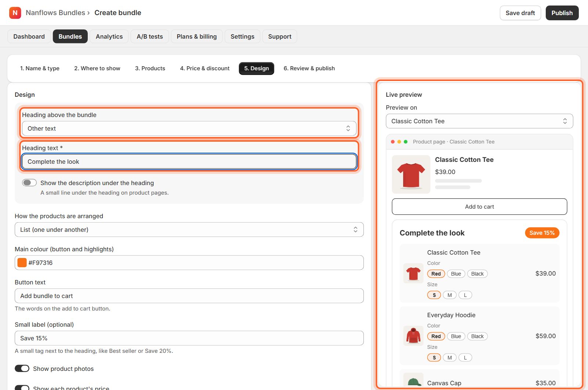Open the Analytics tab
The image size is (588, 390).
coord(109,36)
